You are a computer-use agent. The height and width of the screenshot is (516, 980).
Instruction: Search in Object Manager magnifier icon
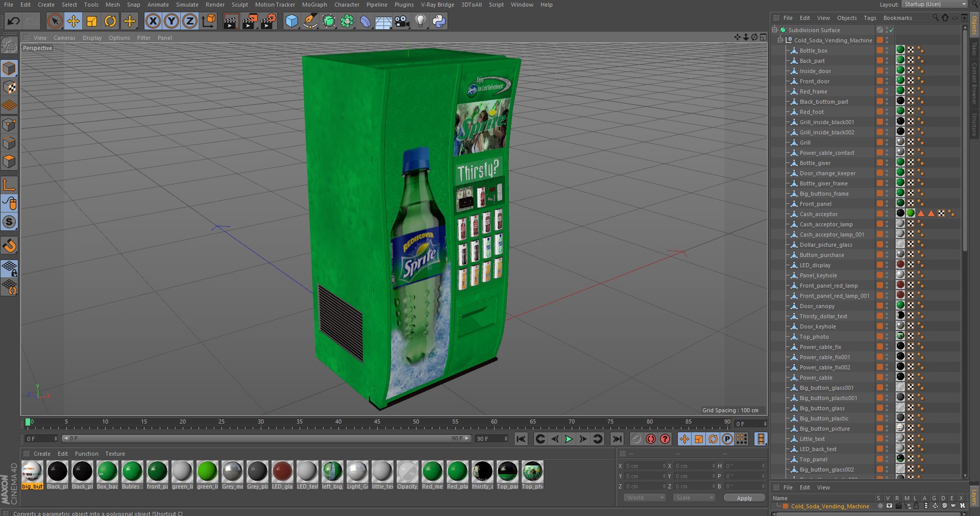pyautogui.click(x=936, y=17)
